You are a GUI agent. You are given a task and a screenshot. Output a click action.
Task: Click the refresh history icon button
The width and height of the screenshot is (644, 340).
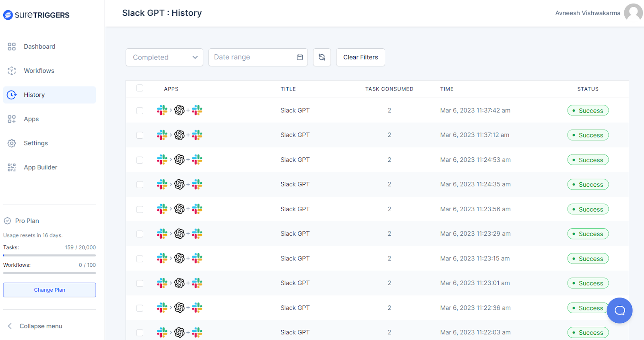pos(322,57)
